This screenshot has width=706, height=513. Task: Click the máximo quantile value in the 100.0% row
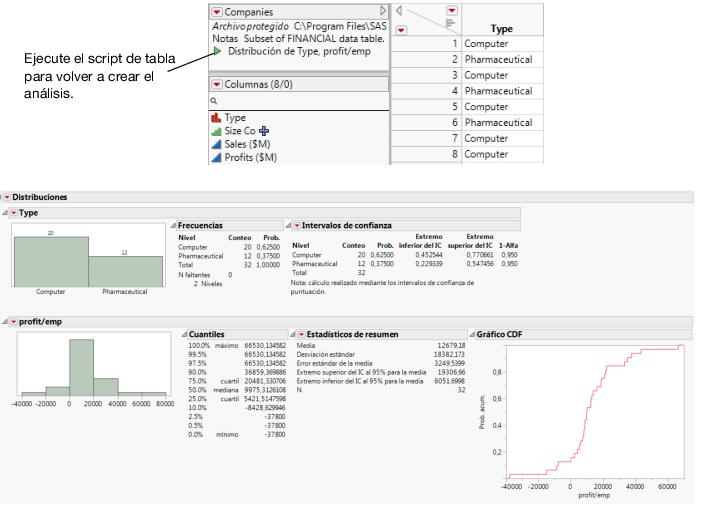265,345
